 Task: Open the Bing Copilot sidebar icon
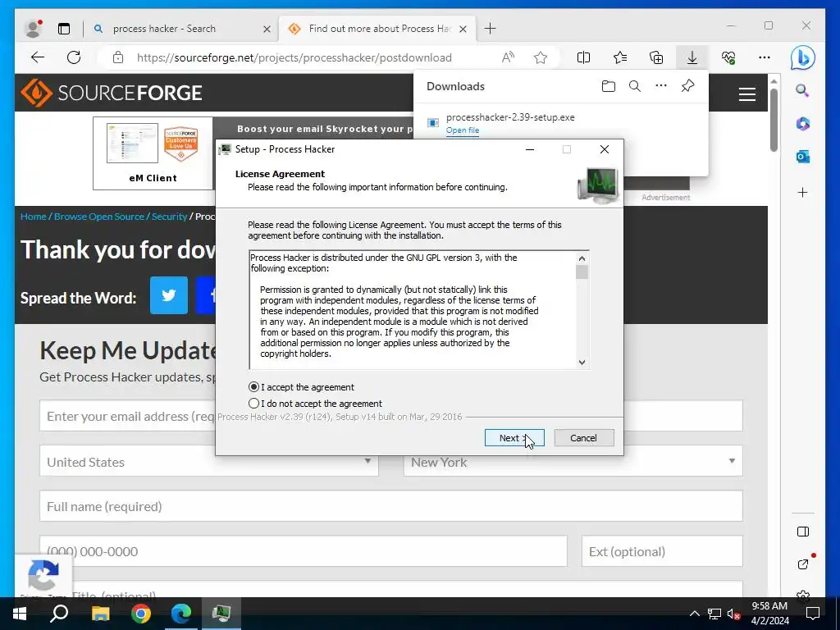click(802, 58)
